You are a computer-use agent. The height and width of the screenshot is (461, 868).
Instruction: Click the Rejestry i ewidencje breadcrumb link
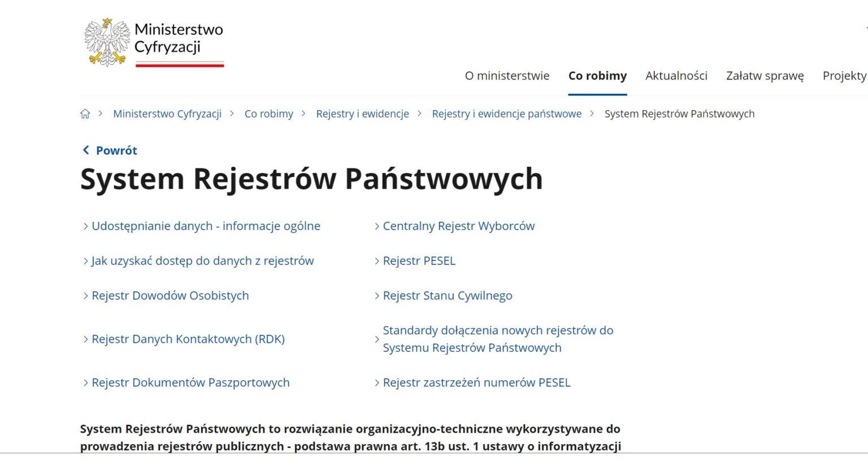[363, 114]
